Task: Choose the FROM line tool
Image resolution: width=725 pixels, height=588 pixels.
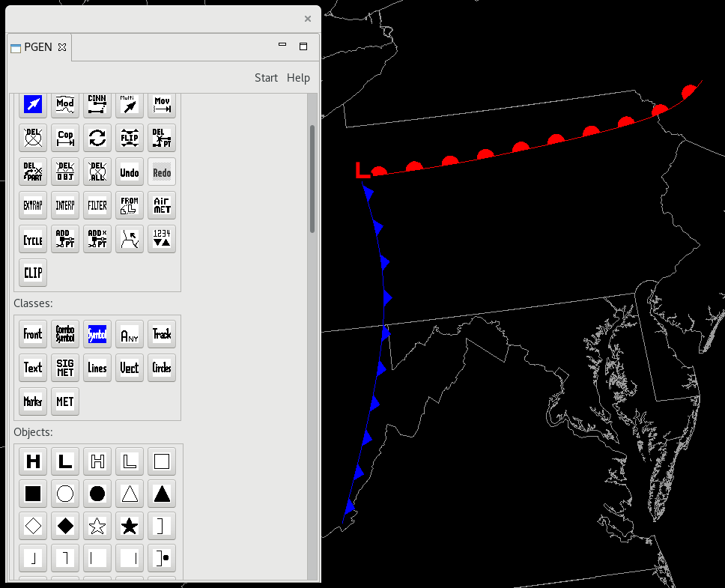Action: pyautogui.click(x=130, y=205)
